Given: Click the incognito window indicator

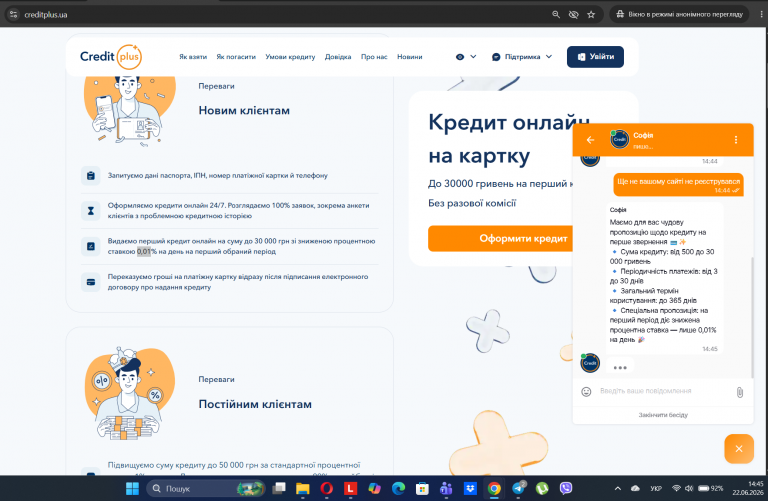Looking at the screenshot, I should coord(679,15).
